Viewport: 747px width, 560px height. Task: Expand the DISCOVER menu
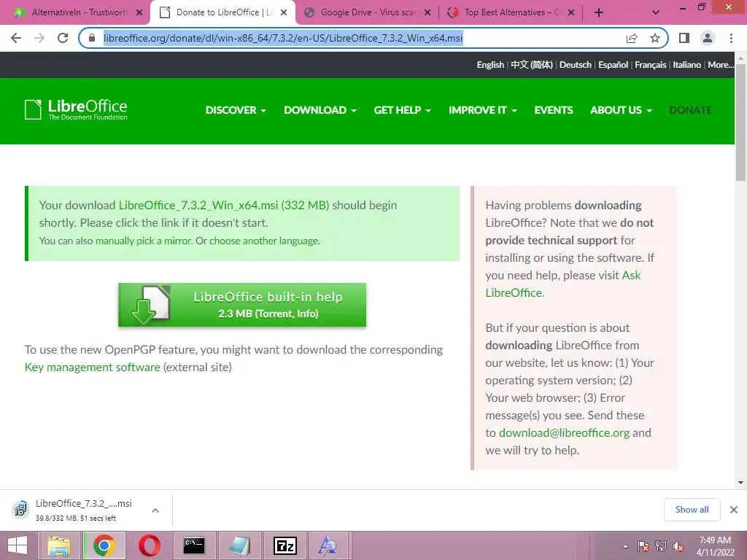236,110
